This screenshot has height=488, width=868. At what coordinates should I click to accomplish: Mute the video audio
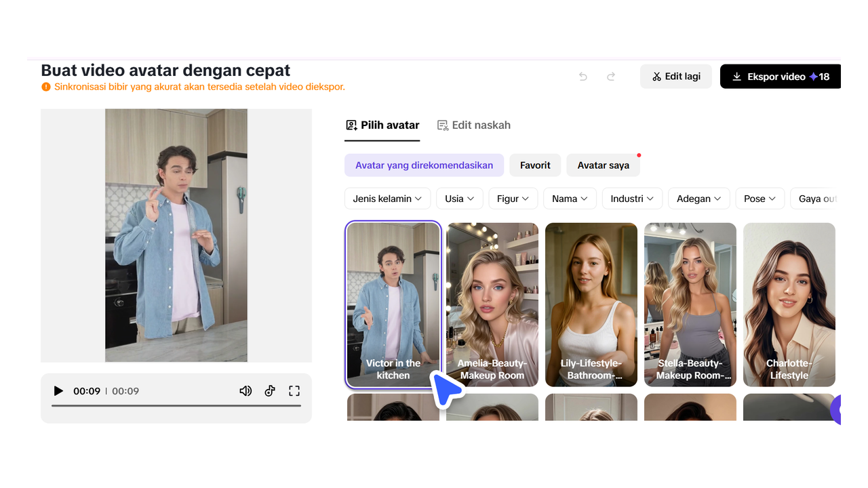click(x=245, y=390)
